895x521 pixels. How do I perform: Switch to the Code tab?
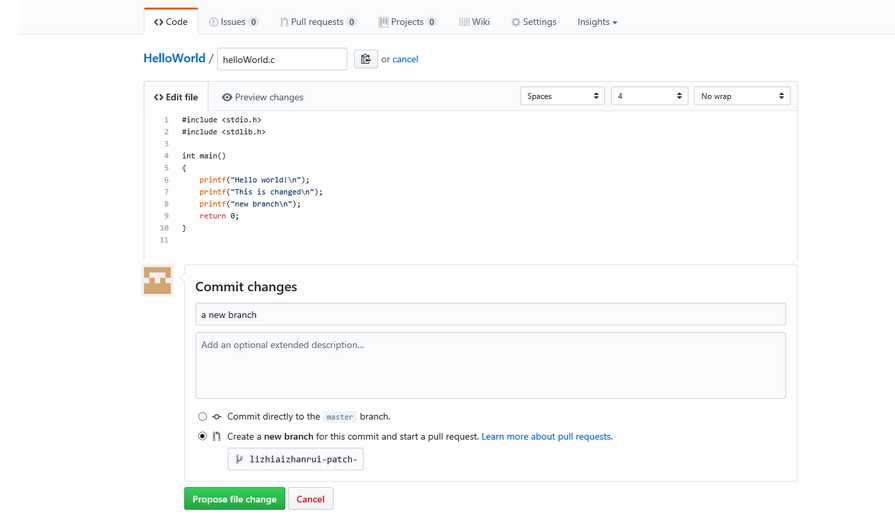[x=171, y=22]
